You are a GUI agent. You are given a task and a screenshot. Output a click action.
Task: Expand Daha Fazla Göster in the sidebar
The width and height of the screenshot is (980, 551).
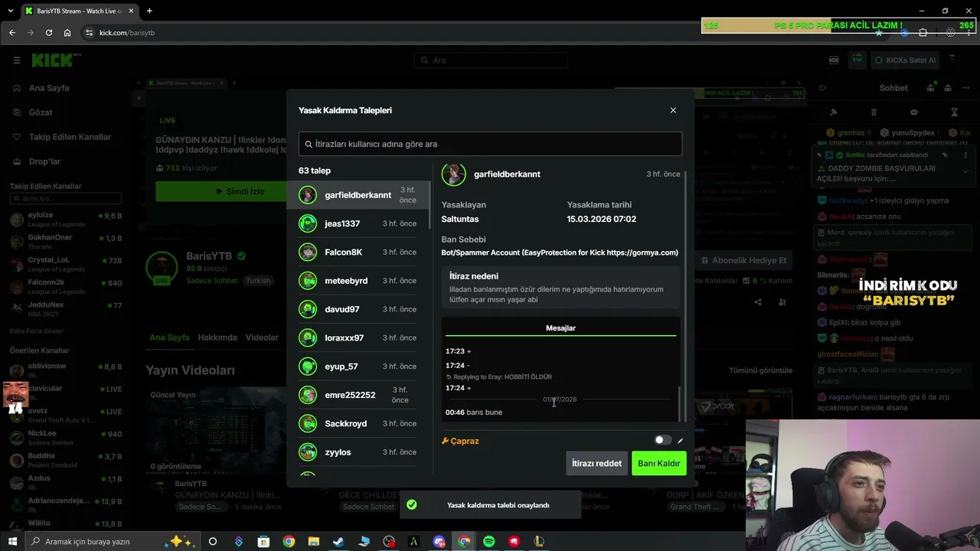coord(36,331)
